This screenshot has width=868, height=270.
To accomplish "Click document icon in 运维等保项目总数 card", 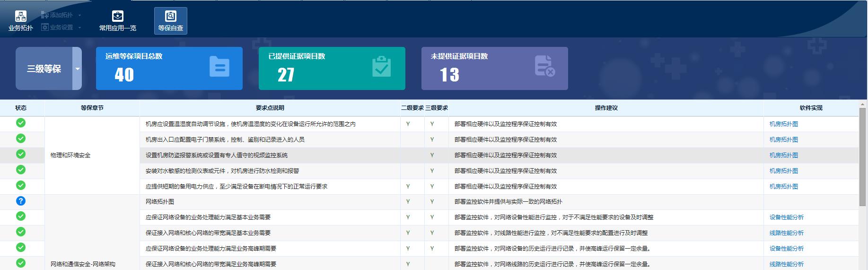I will (219, 67).
